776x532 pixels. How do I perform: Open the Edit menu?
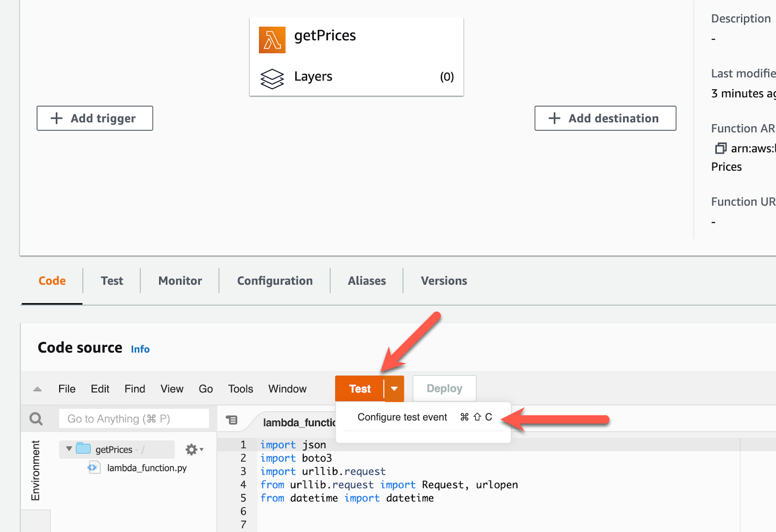coord(100,389)
